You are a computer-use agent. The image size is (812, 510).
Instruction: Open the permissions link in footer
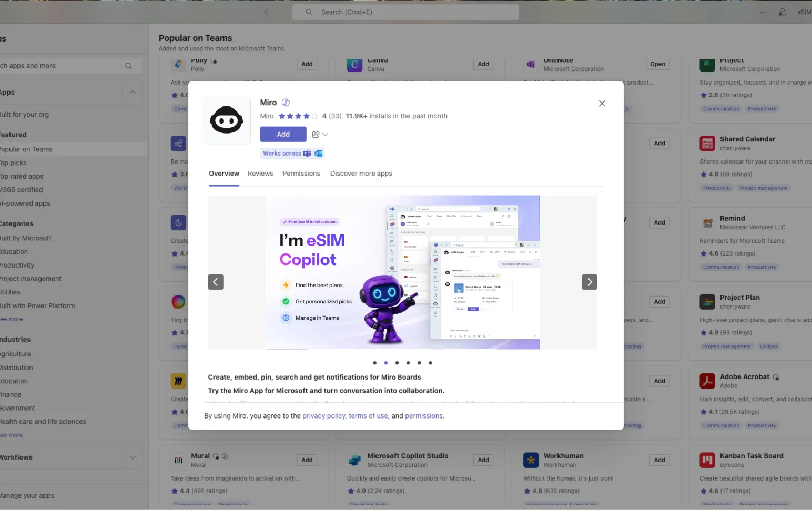coord(424,416)
